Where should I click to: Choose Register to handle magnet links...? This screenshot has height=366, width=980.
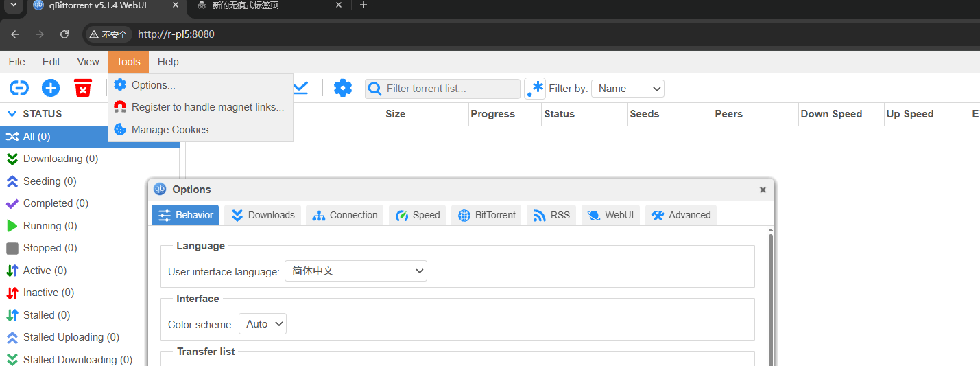pos(200,107)
